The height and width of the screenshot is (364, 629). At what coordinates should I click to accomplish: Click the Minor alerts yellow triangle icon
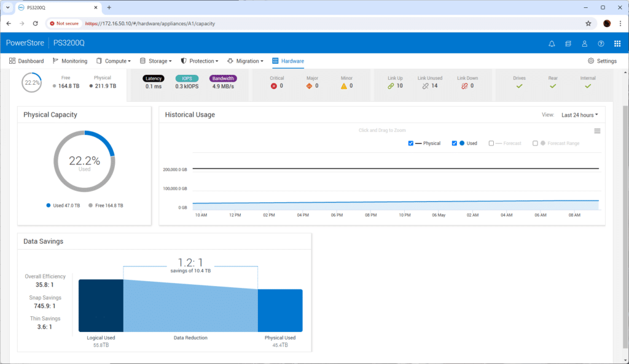click(x=344, y=86)
